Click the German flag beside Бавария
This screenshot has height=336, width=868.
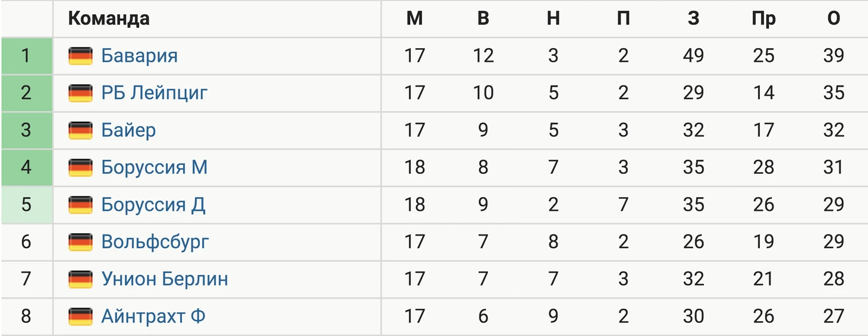80,56
